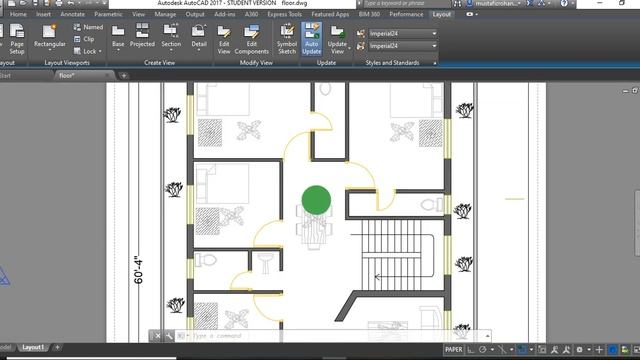
Task: Click the section view style icon beside first Imperial24
Action: (360, 33)
